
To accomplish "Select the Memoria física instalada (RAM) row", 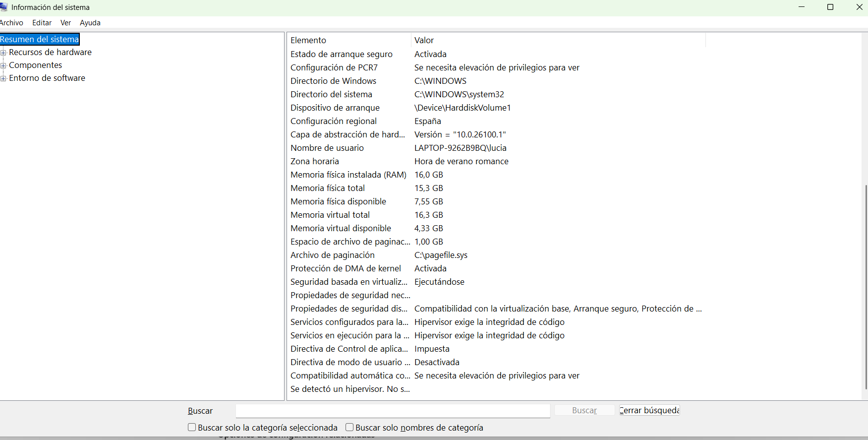I will click(496, 175).
